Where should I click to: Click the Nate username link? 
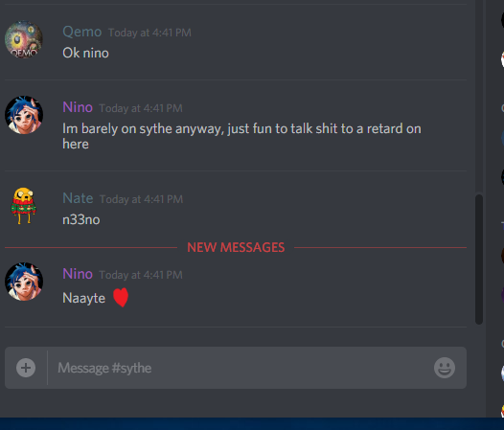point(78,198)
